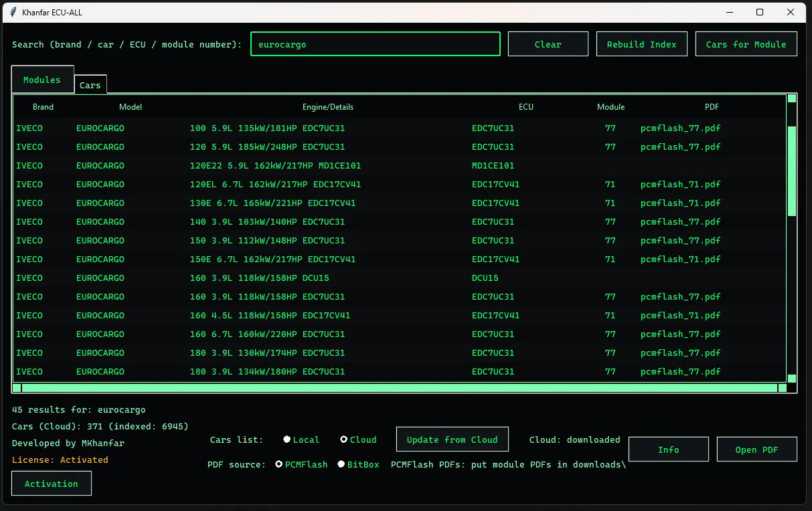Viewport: 812px width, 511px height.
Task: Click inside the search input field
Action: tap(374, 43)
